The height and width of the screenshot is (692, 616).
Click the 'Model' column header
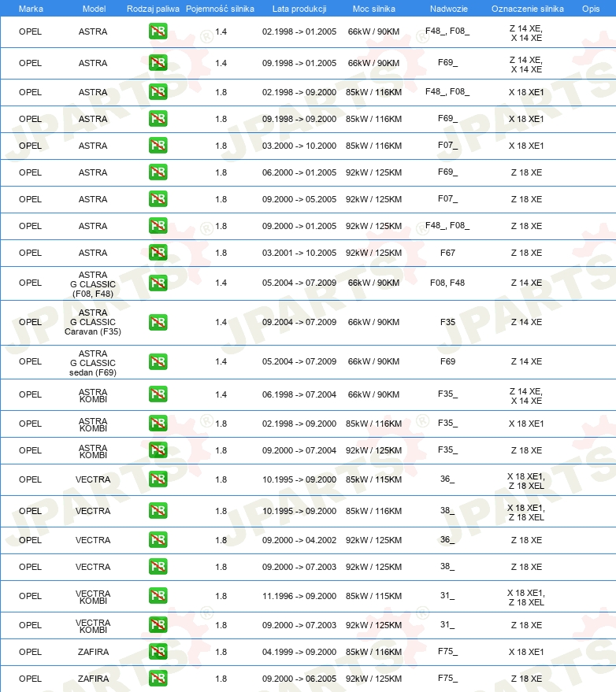[x=94, y=9]
